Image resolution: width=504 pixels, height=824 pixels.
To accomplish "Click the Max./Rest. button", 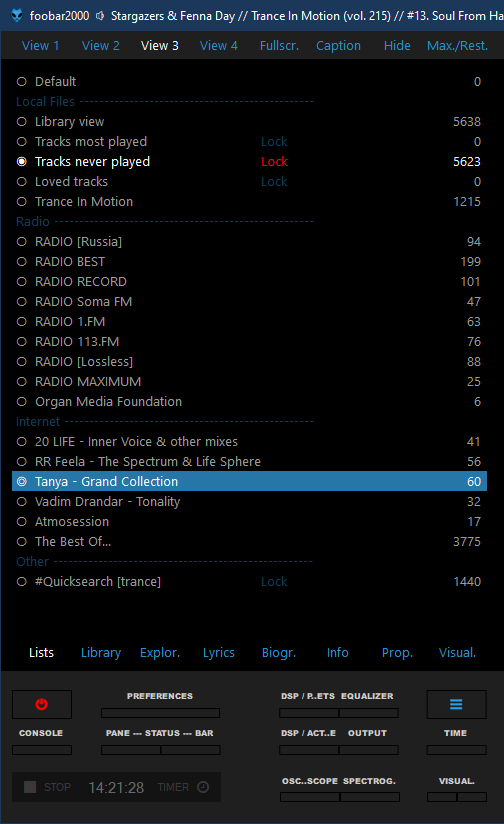I will (457, 46).
